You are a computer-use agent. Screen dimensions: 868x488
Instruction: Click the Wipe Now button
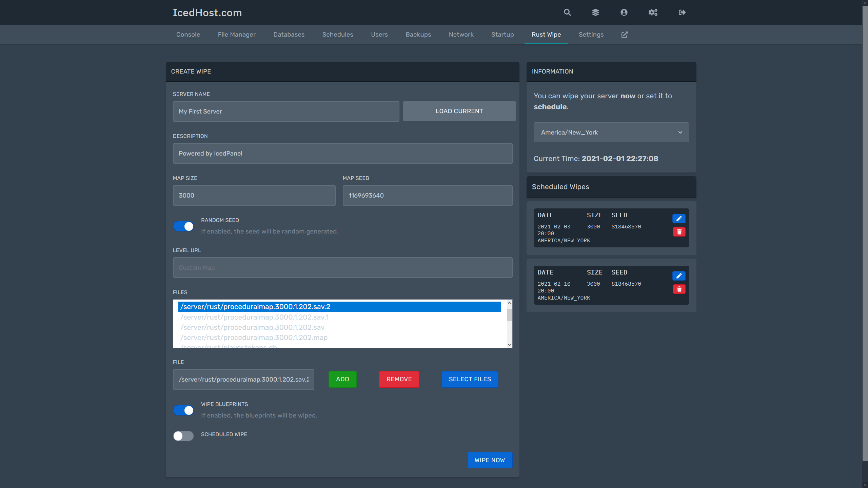(x=490, y=460)
